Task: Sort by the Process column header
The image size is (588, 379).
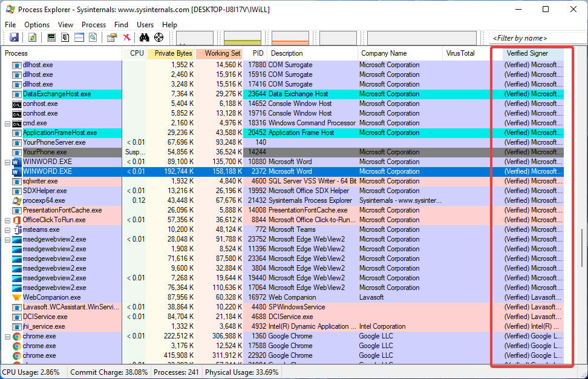Action: pyautogui.click(x=62, y=53)
